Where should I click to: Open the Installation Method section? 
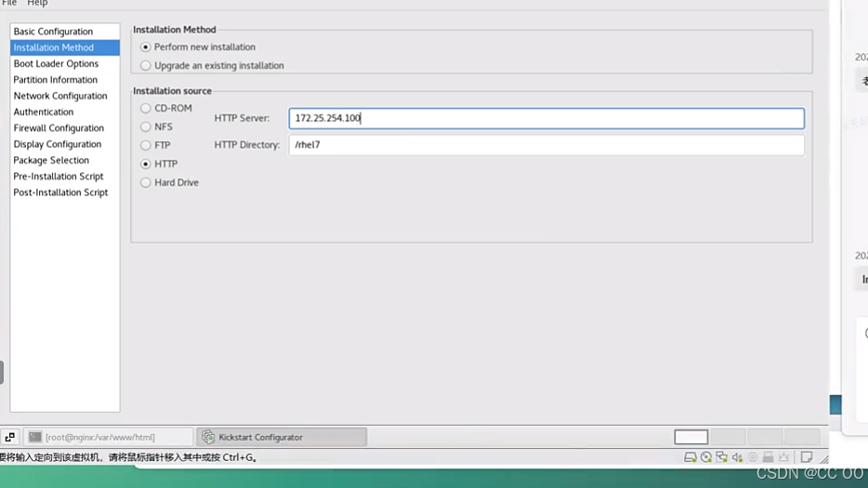click(65, 47)
